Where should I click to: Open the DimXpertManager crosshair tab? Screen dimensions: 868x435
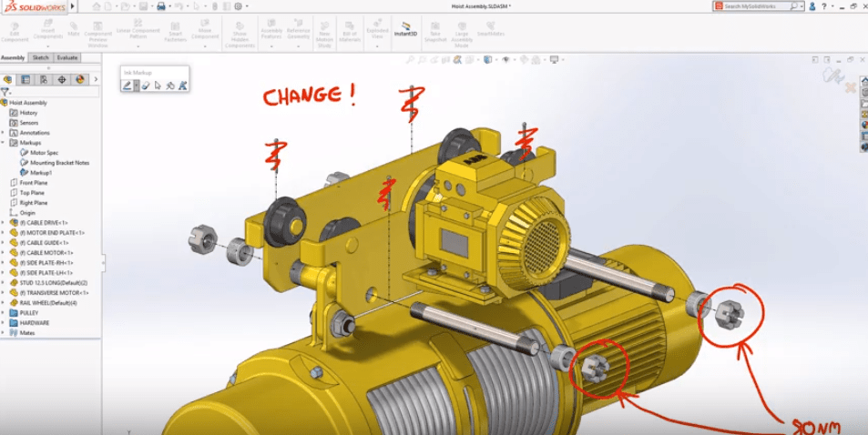coord(62,80)
